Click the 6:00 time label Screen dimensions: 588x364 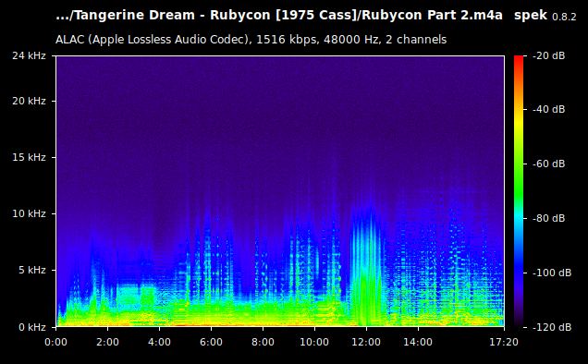point(211,342)
